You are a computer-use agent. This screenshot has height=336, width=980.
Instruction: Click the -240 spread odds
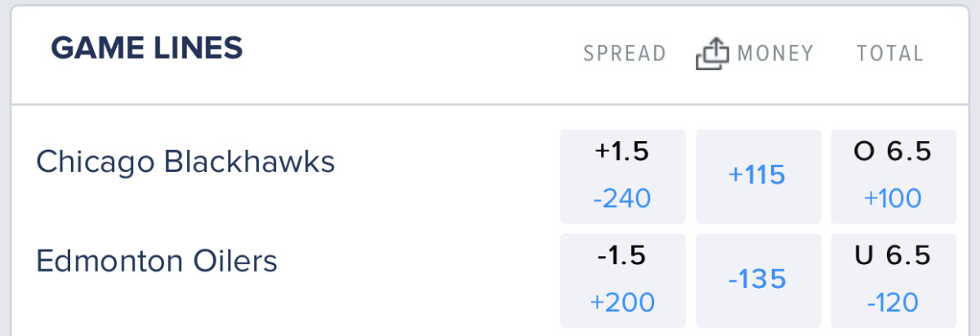(x=621, y=198)
